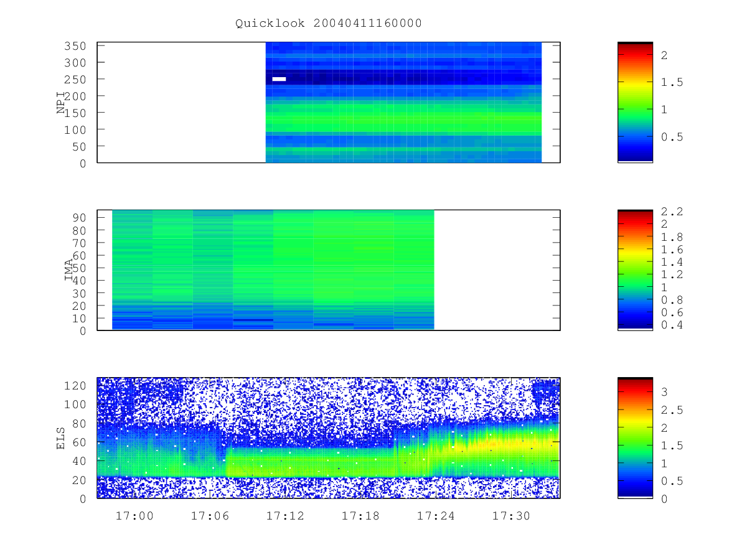
Task: Click the "350" tick on NPI axis
Action: click(77, 46)
